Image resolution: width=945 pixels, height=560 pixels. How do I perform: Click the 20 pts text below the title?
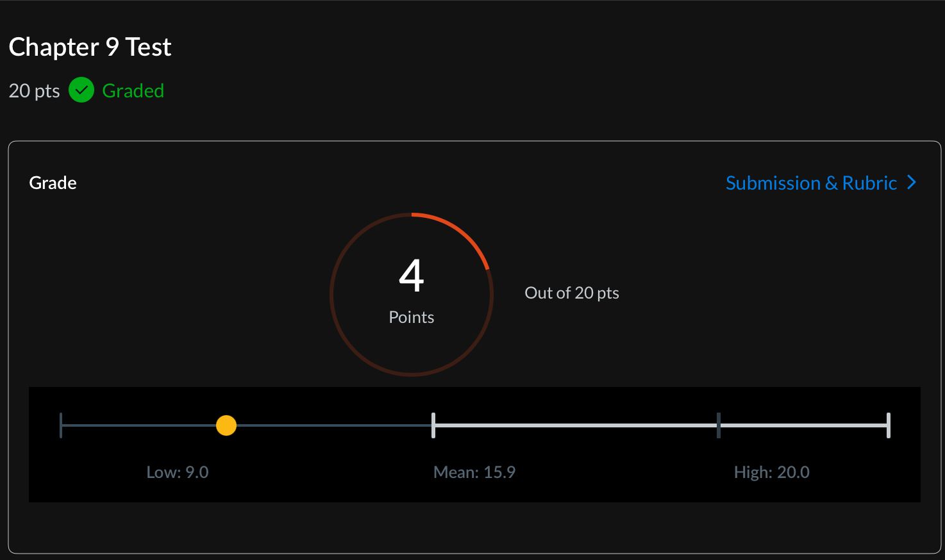tap(34, 91)
